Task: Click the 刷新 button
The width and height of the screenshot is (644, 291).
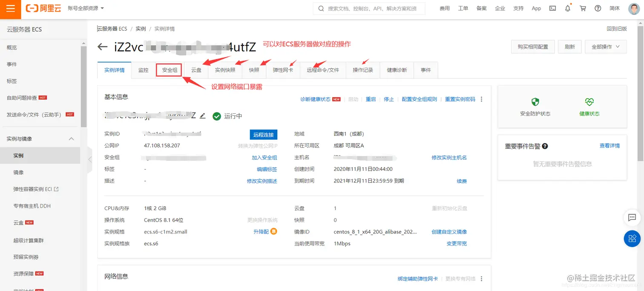Action: click(569, 47)
